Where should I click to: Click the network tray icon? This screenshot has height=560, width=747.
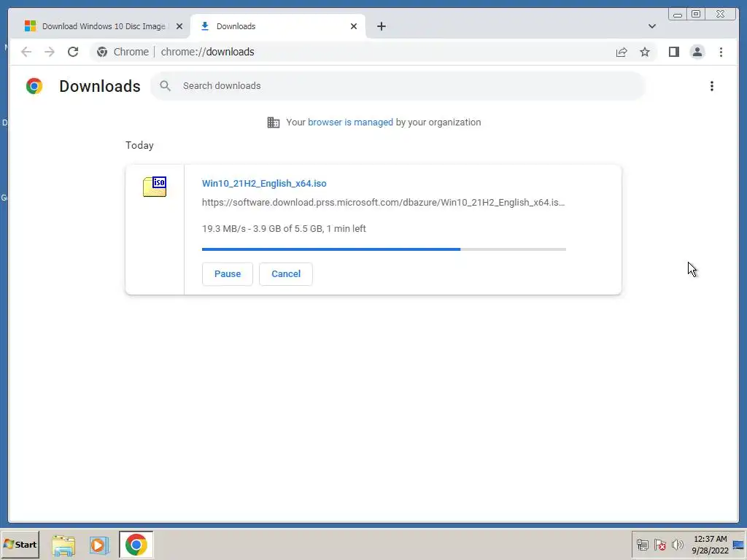click(642, 545)
